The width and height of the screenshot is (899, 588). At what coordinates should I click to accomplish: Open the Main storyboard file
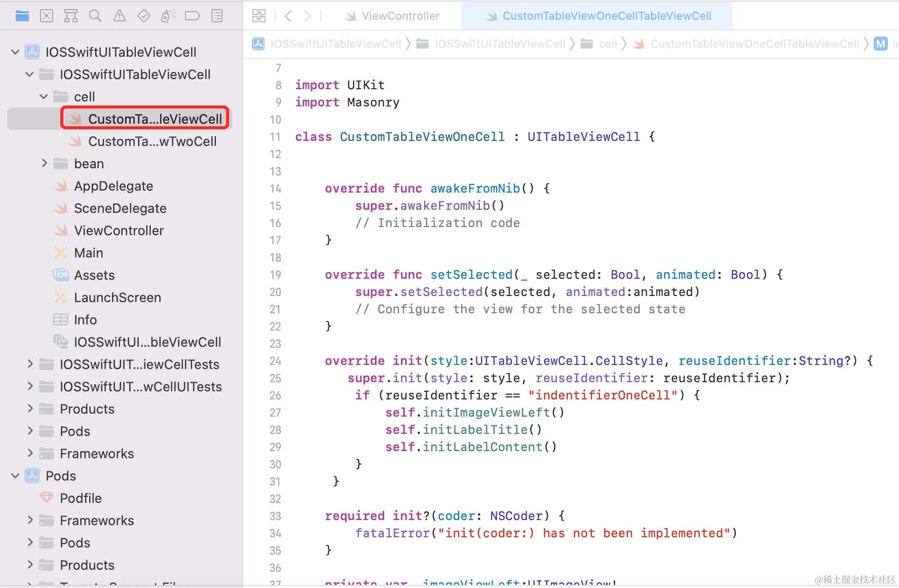click(89, 253)
